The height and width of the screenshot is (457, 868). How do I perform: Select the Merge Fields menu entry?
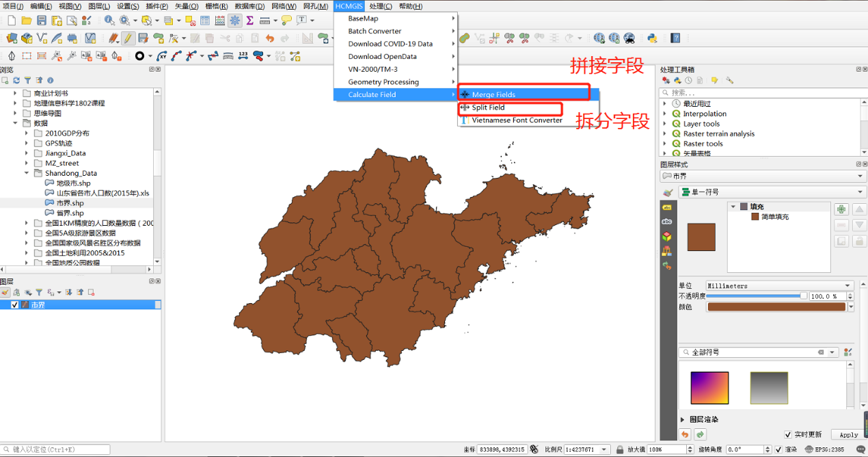click(493, 94)
